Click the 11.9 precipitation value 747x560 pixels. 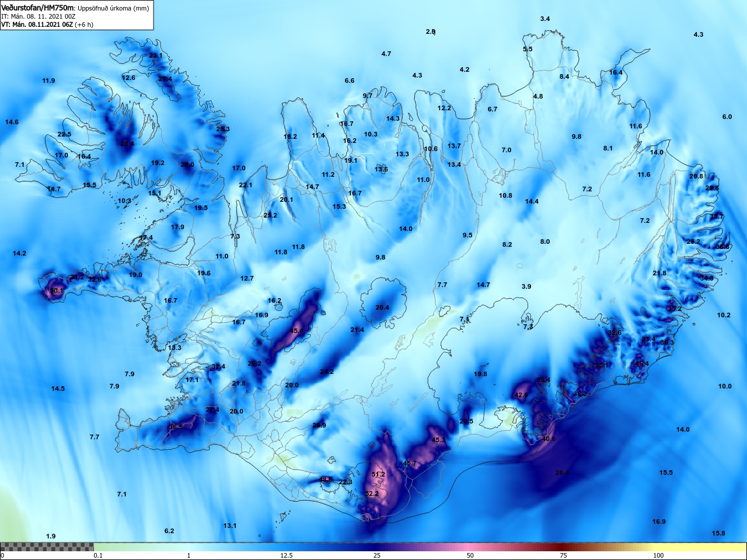[x=48, y=80]
